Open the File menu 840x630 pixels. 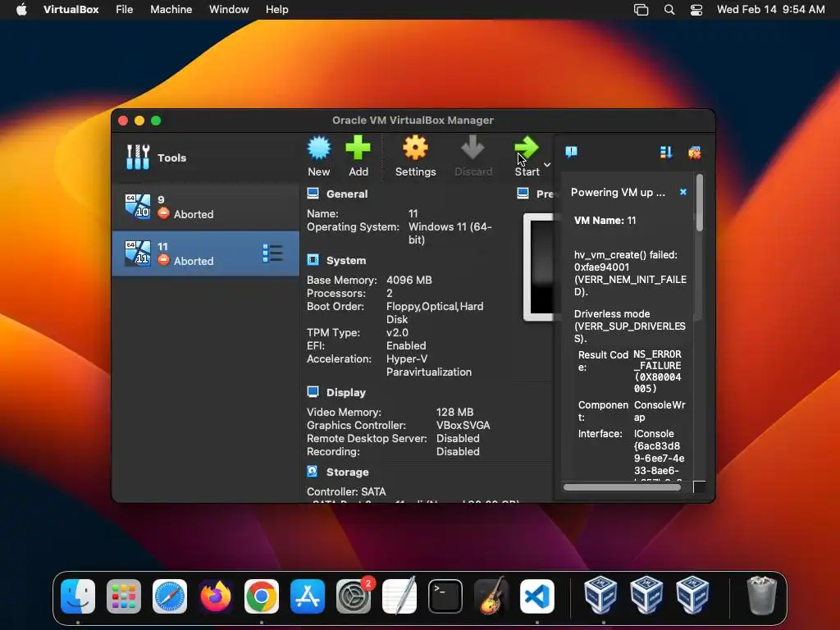pyautogui.click(x=125, y=10)
